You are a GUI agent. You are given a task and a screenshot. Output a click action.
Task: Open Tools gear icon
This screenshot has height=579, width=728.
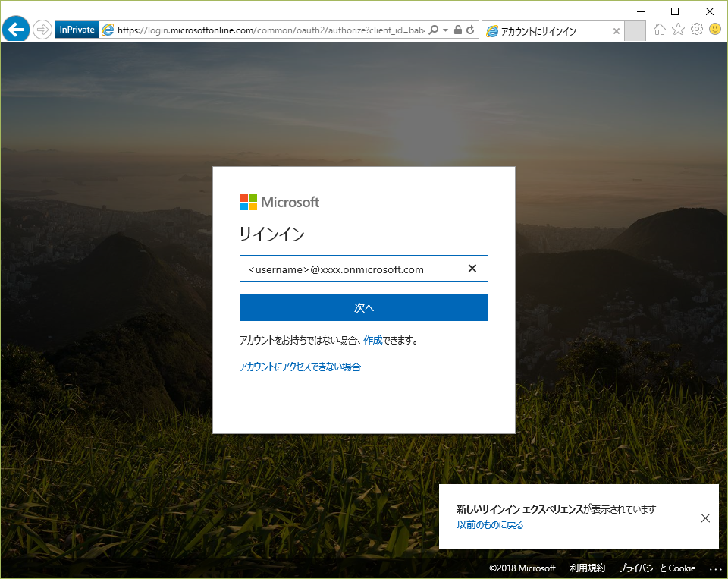click(697, 30)
